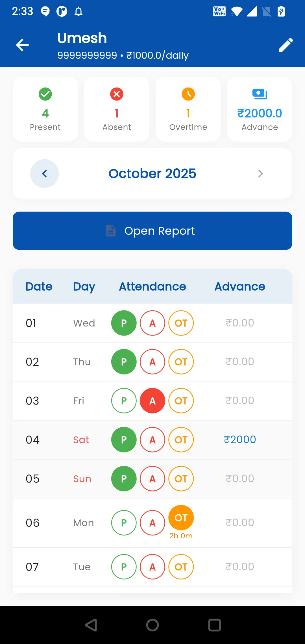Tap the Attendance column header
The height and width of the screenshot is (644, 305).
tap(152, 286)
